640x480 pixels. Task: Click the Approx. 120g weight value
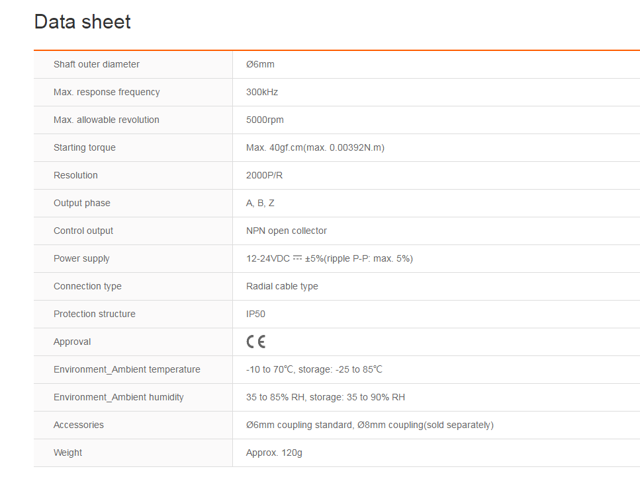[x=274, y=453]
